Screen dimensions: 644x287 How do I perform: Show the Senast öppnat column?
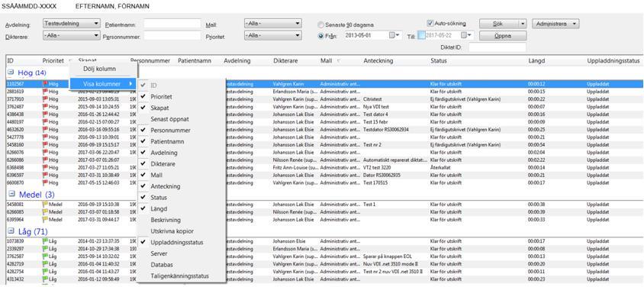pyautogui.click(x=169, y=118)
